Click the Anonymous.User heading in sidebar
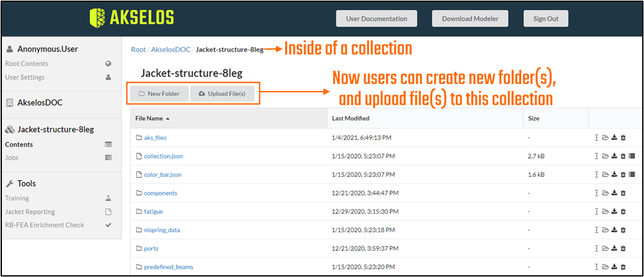Screen dimensions: 644x277 [x=48, y=50]
